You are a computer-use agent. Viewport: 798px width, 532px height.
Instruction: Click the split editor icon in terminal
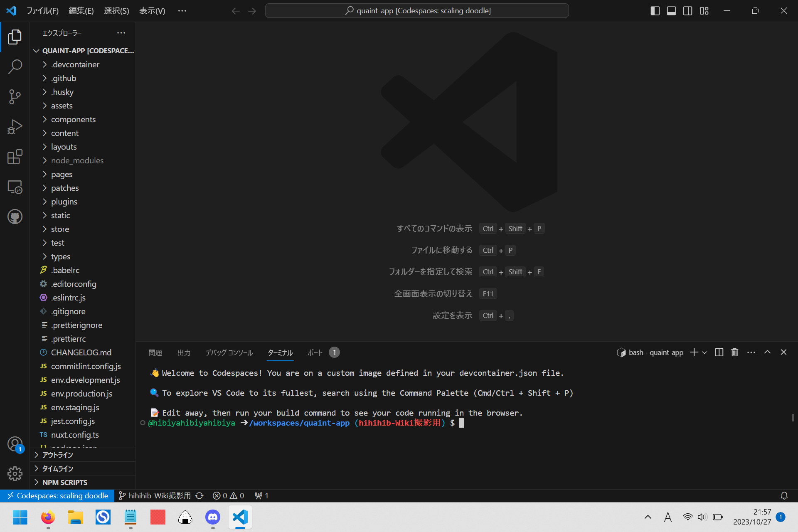(x=719, y=352)
